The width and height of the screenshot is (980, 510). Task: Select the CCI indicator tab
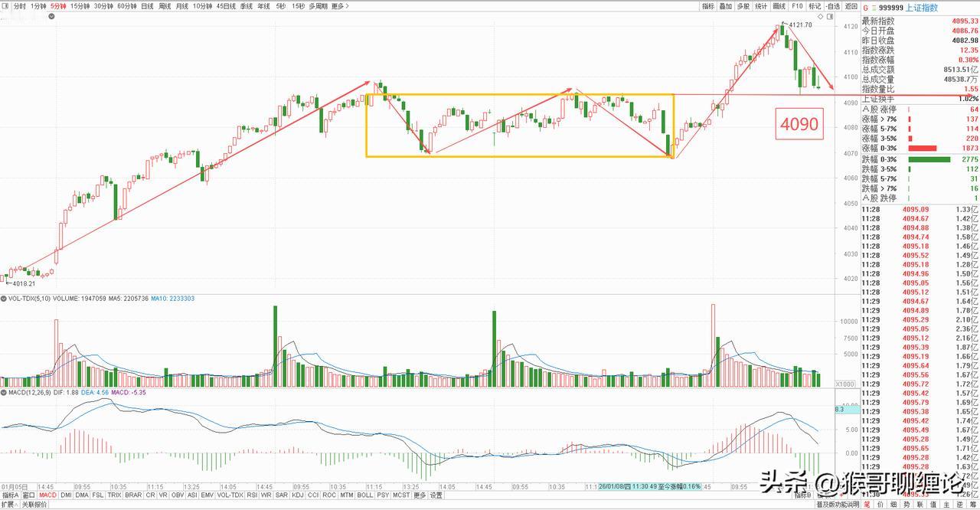tap(313, 495)
